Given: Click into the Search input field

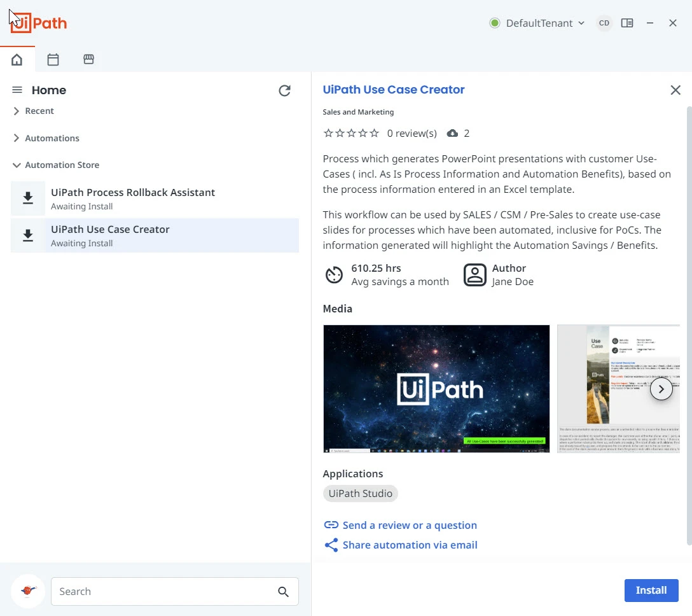Looking at the screenshot, I should [x=175, y=591].
